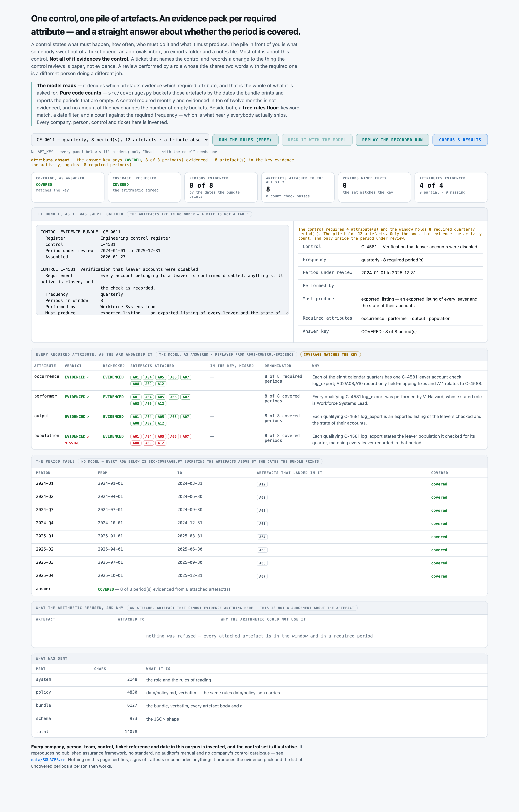
Task: Click the covered status for 2024-Q3
Action: (x=439, y=511)
